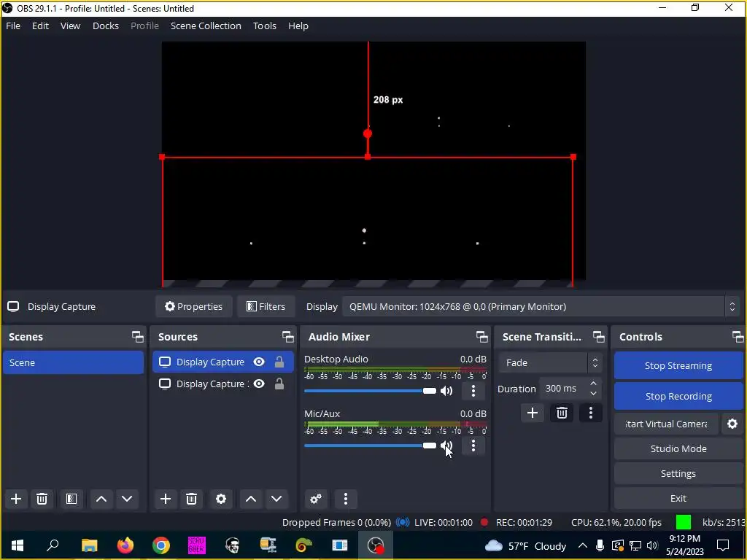Open File Explorer from the taskbar
This screenshot has width=747, height=560.
click(89, 545)
